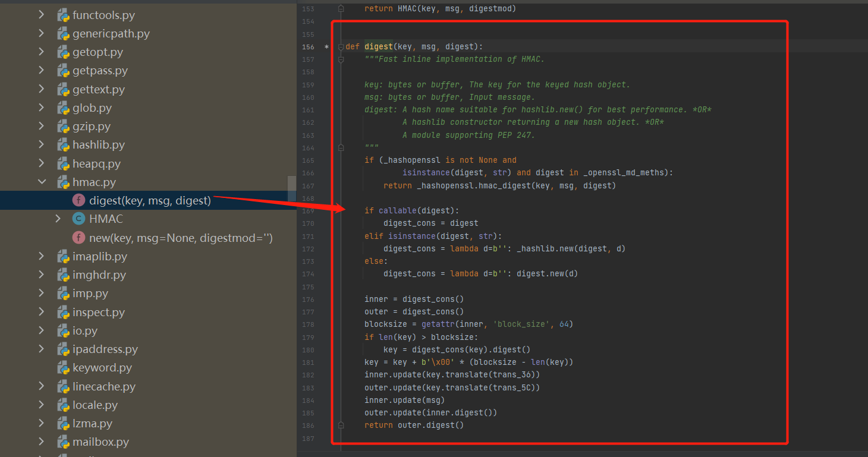868x457 pixels.
Task: Select digest(key, msg, digest) in the tree
Action: (x=150, y=200)
